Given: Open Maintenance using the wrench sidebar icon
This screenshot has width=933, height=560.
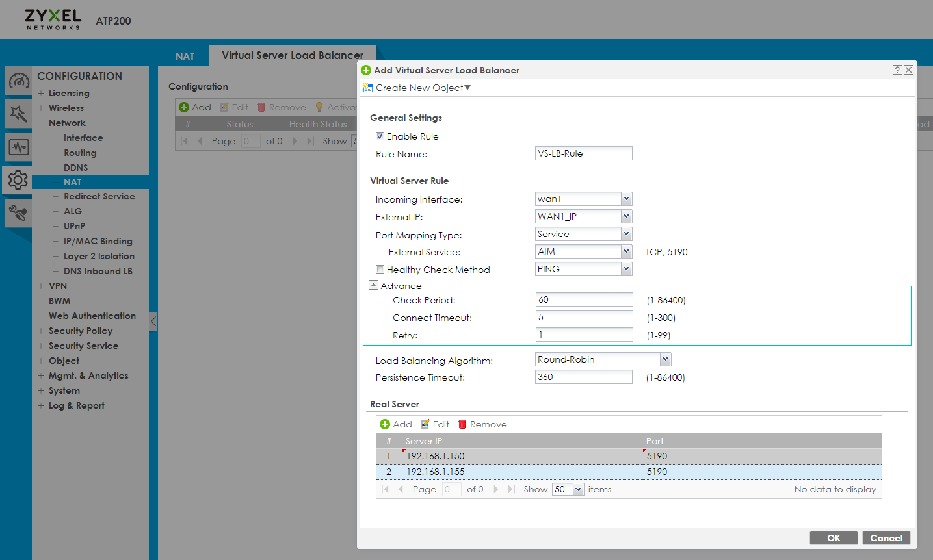Looking at the screenshot, I should (18, 212).
